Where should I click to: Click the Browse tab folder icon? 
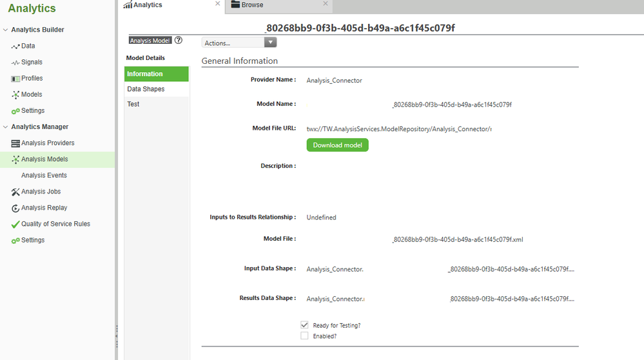click(x=235, y=5)
